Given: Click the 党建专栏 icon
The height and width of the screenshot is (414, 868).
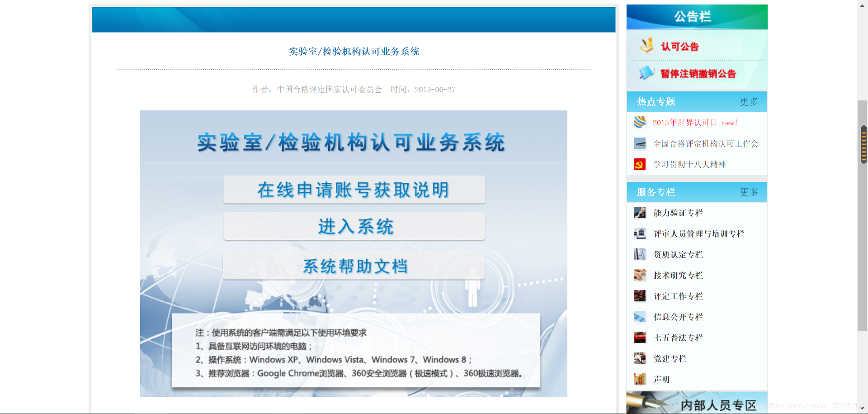Looking at the screenshot, I should click(x=640, y=358).
